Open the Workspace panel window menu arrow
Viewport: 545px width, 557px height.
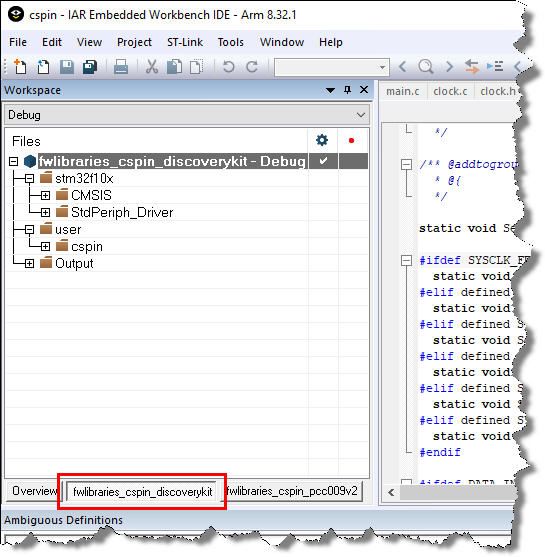(330, 90)
